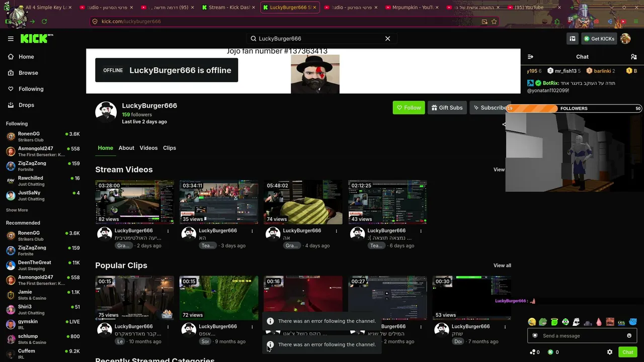
Task: Open options for the 9 months ago clip
Action: [252, 327]
